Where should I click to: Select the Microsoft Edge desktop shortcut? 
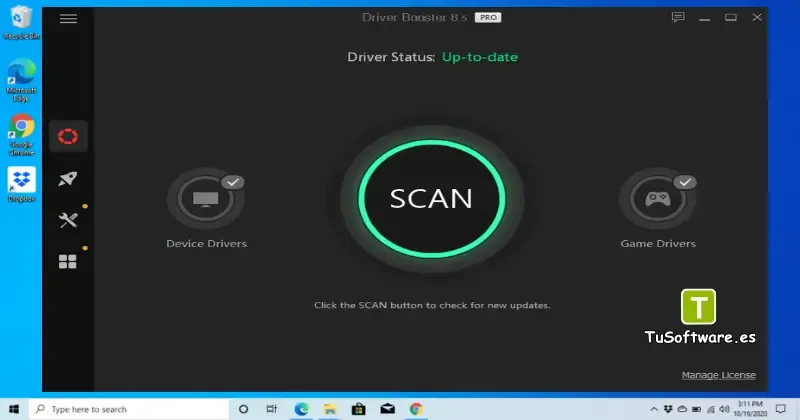click(21, 80)
